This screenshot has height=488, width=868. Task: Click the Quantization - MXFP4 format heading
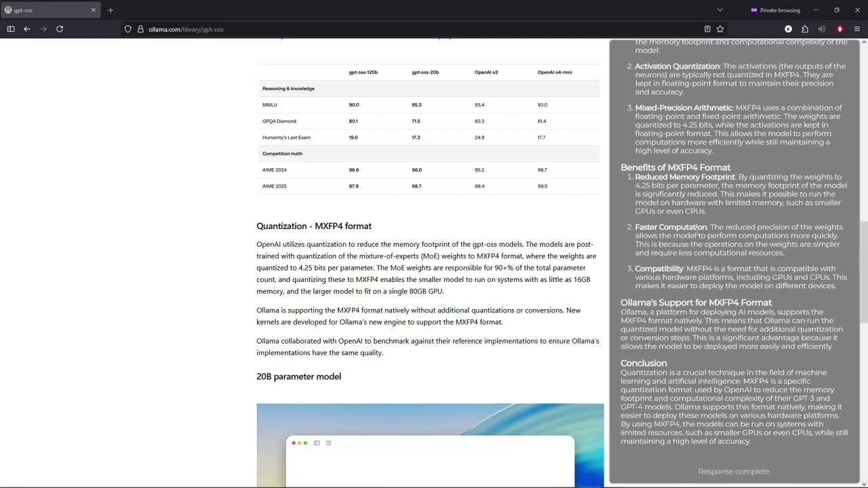314,226
